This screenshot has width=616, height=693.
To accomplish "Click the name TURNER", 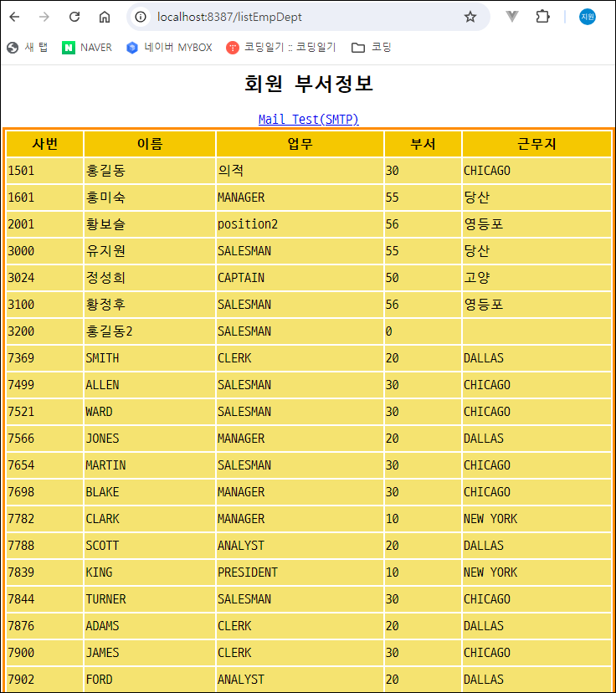I will [x=105, y=599].
